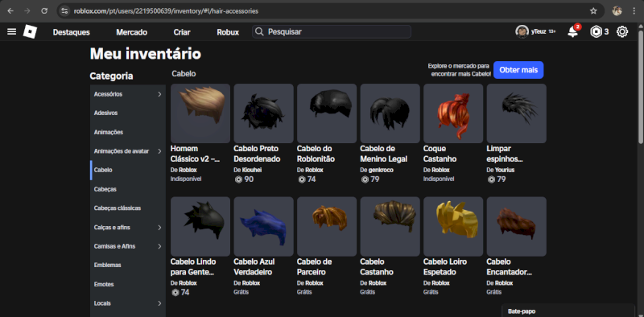This screenshot has height=317, width=644.
Task: Expand the Animações de avatar chevron
Action: [159, 151]
